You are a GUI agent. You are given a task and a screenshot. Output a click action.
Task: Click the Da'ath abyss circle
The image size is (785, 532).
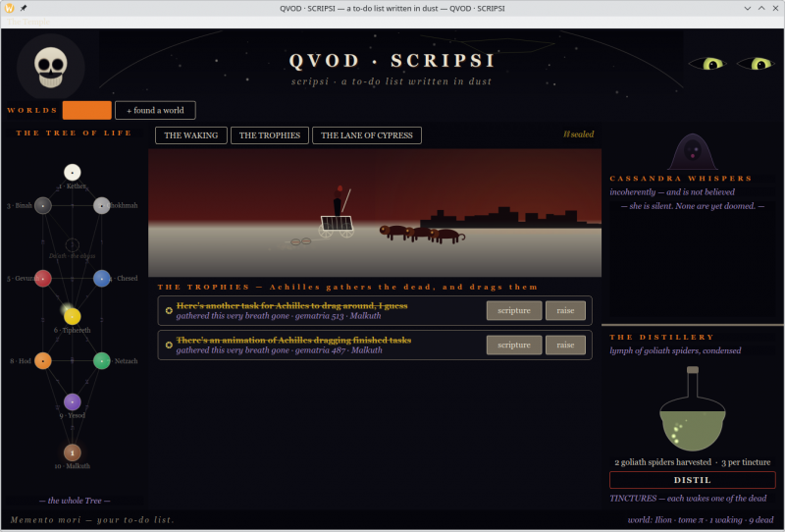72,245
